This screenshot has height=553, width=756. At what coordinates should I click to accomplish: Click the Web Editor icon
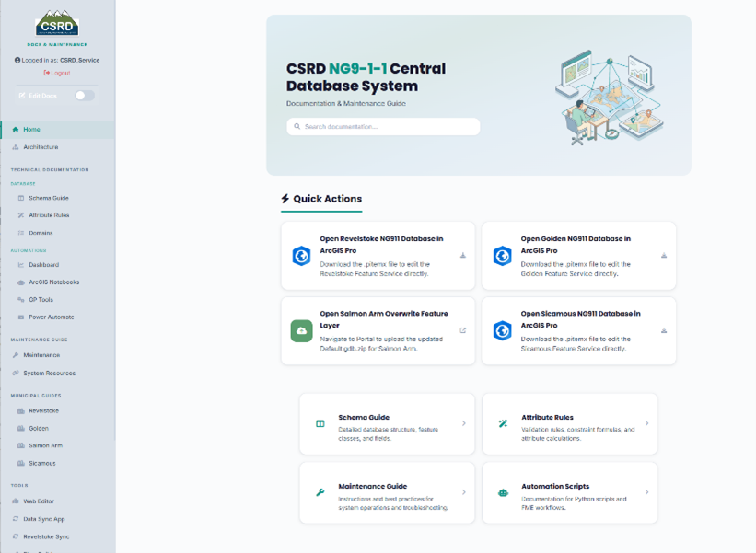16,501
